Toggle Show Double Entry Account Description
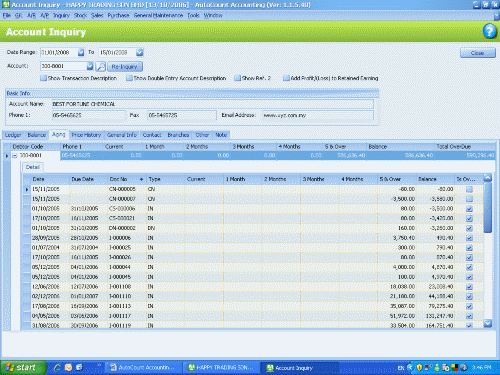The image size is (500, 375). pyautogui.click(x=129, y=78)
